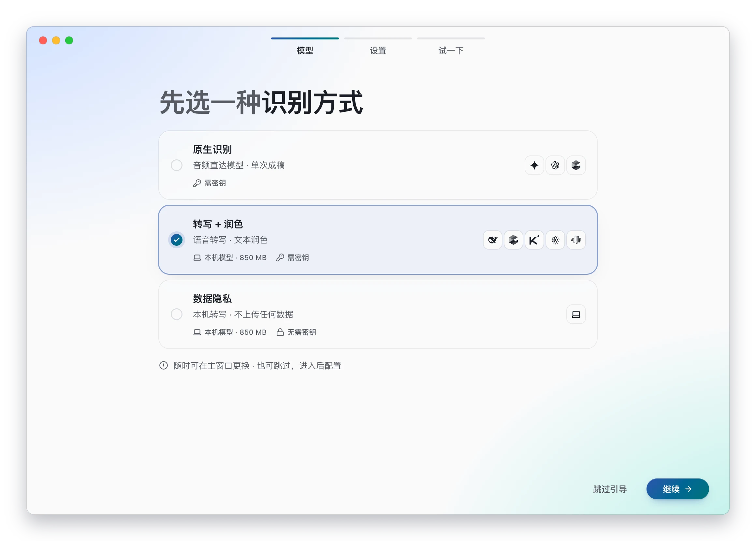Screen dimensions: 756x541
Task: Click the 需密钥 label in 转写 + 润色 card
Action: (298, 258)
